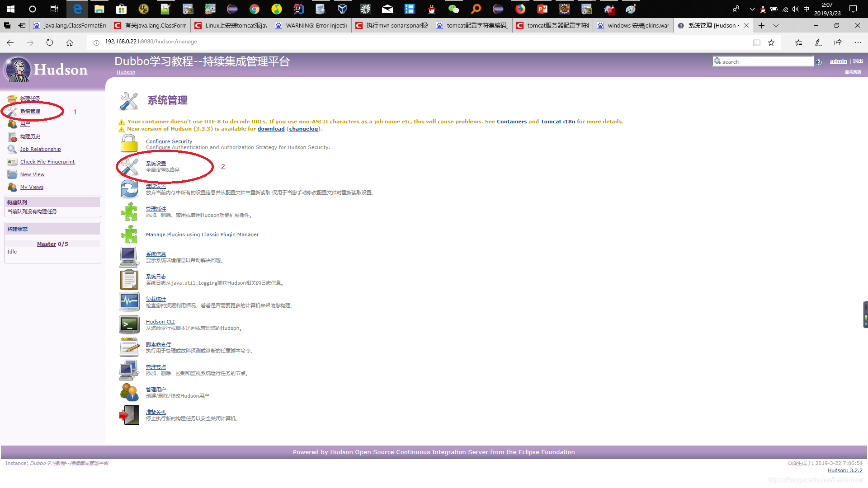Click the search help question mark icon
Viewport: 868px width, 488px height.
coord(819,62)
